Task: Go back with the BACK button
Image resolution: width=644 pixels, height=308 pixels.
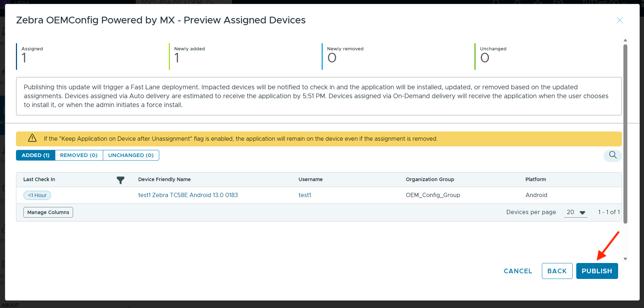Action: 557,271
